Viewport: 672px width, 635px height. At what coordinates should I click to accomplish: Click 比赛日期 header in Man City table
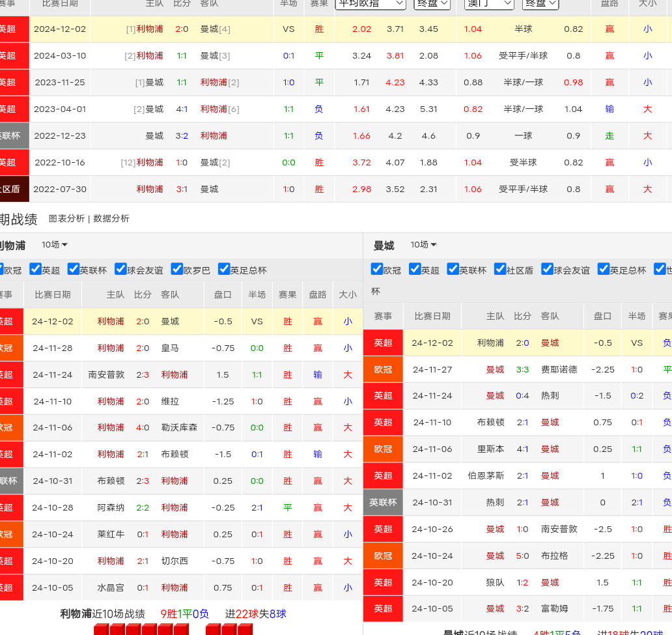tap(432, 316)
